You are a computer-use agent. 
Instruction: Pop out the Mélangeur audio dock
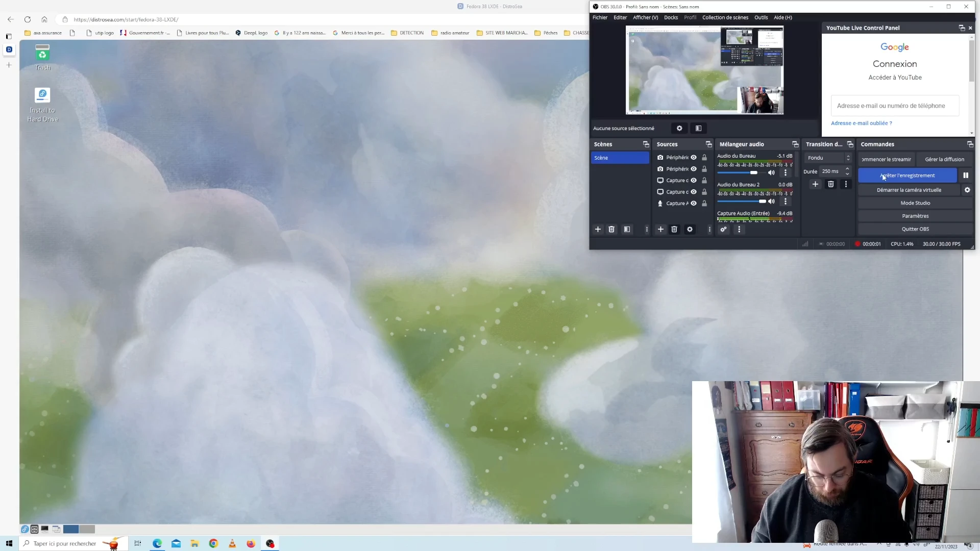(x=795, y=144)
